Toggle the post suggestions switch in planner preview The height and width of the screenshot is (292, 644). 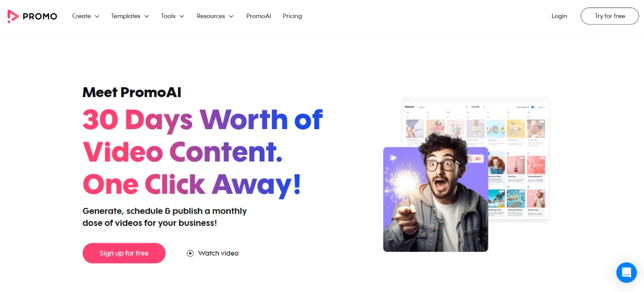click(533, 107)
